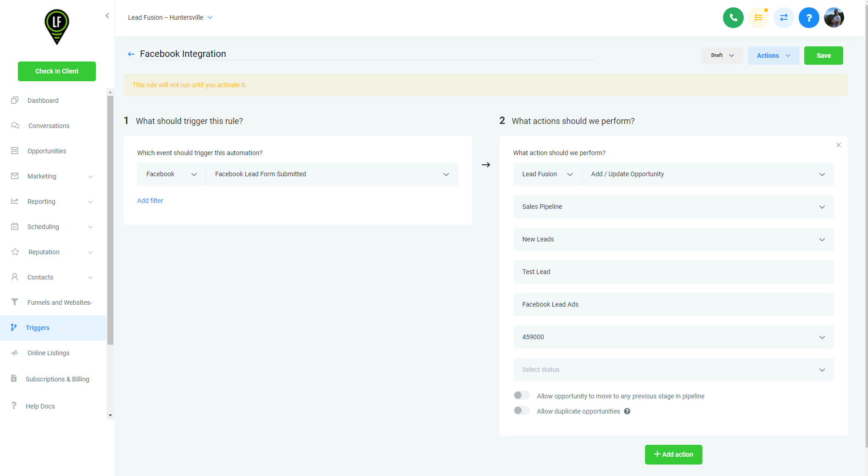Click the Reporting chart icon
The height and width of the screenshot is (476, 868).
click(x=15, y=201)
